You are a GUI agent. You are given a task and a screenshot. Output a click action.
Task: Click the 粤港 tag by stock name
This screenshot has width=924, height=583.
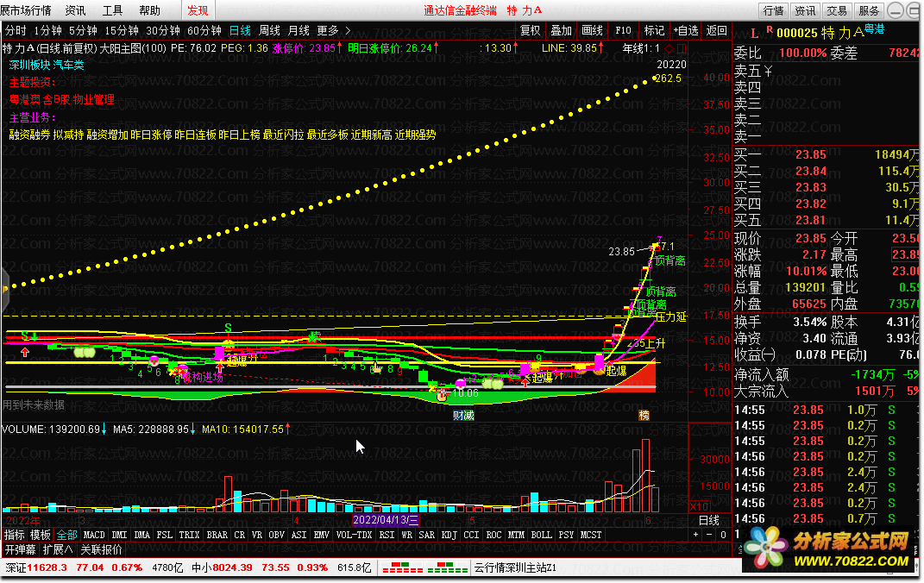[875, 28]
